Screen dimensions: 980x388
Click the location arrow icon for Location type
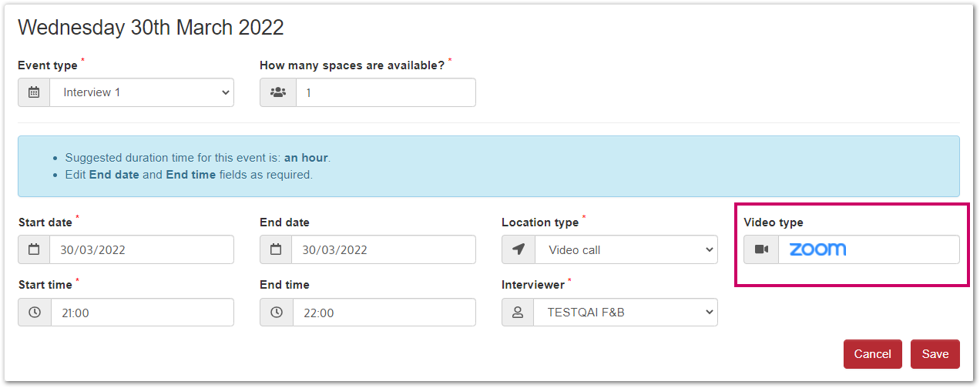518,249
